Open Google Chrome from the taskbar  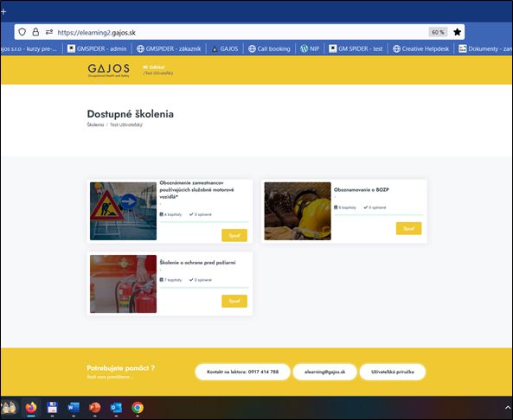(138, 408)
